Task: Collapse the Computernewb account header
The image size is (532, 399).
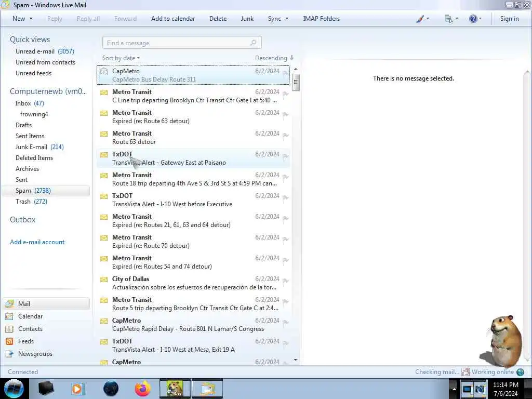Action: pyautogui.click(x=48, y=91)
